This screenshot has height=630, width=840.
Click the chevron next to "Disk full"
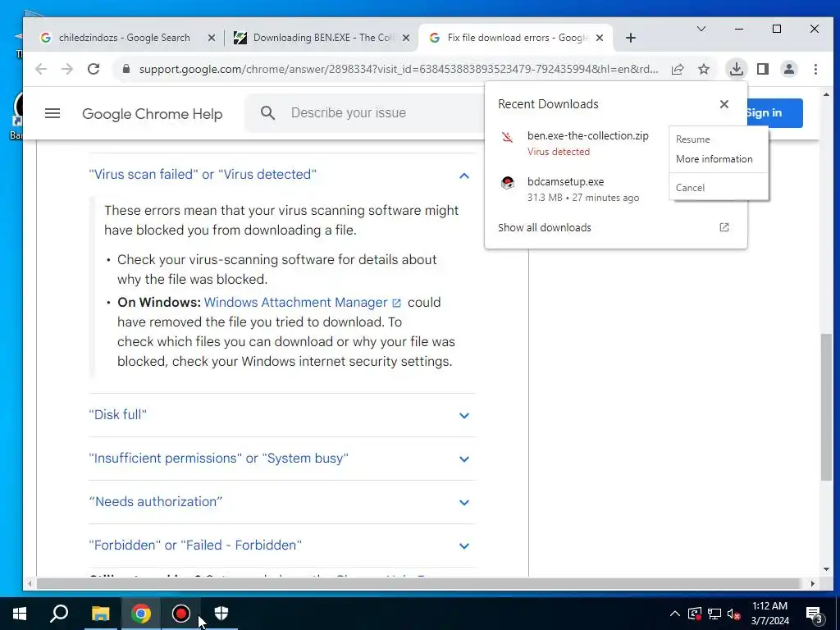click(464, 416)
